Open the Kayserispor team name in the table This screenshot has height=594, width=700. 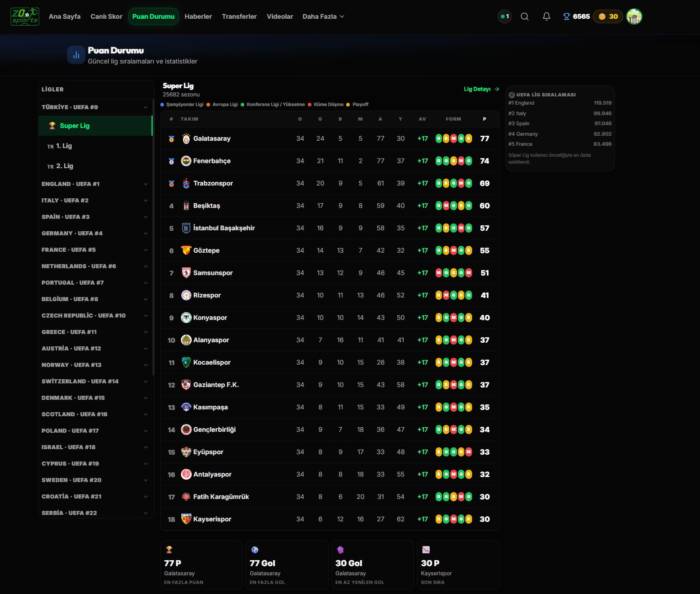click(212, 519)
